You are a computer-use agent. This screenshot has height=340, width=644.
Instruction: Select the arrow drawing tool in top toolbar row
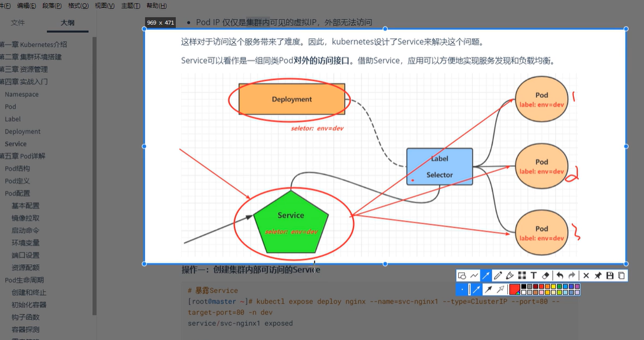[486, 276]
